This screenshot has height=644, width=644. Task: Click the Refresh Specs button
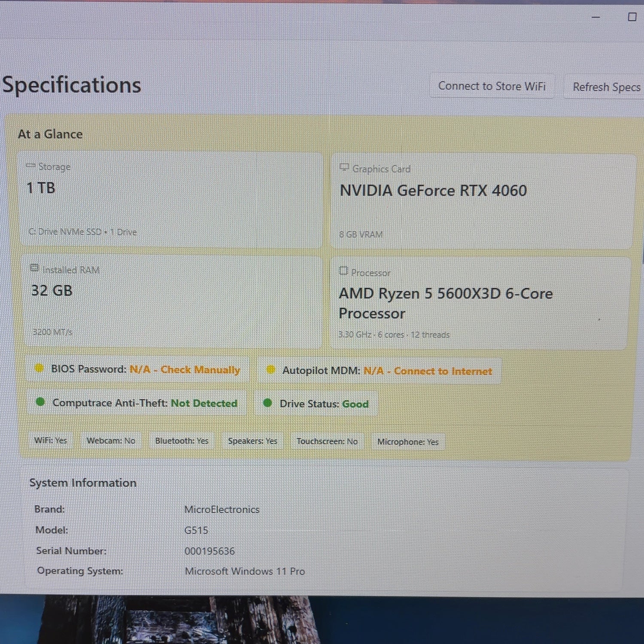point(605,87)
